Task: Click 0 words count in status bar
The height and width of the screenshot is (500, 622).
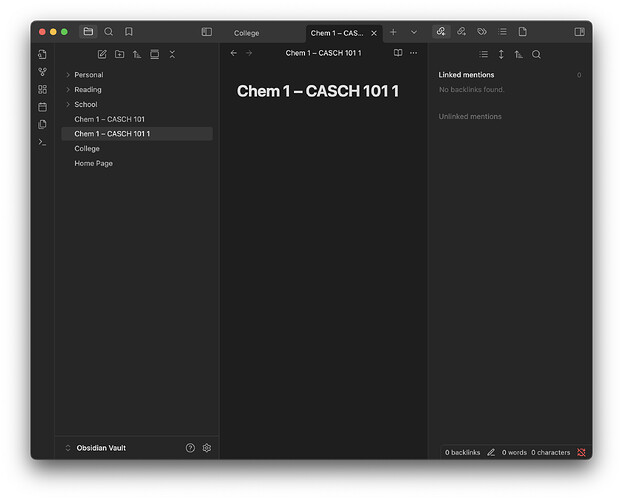Action: click(514, 452)
